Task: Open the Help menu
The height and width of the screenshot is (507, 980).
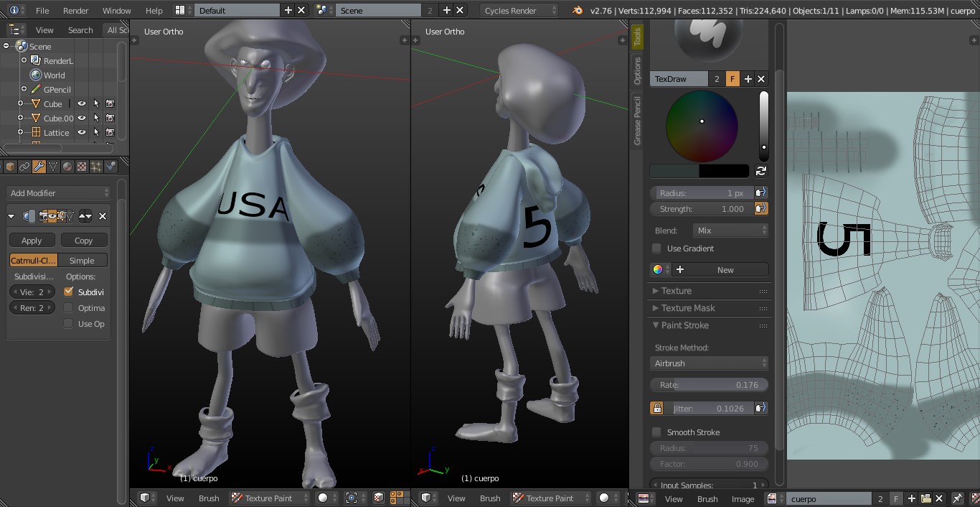Action: [x=154, y=11]
